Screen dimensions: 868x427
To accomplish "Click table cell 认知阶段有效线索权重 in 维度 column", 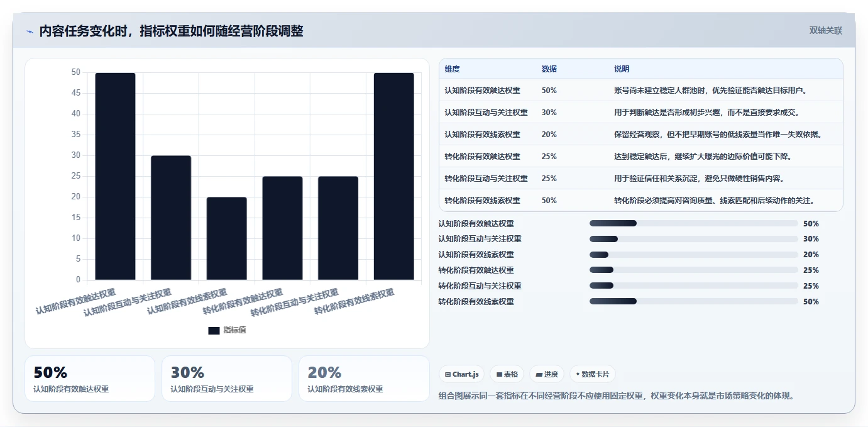I will (x=482, y=135).
